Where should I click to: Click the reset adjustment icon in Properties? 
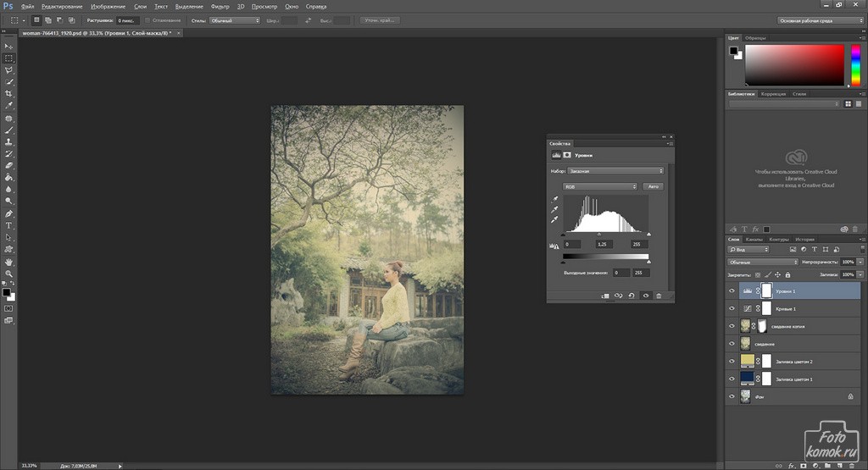tap(632, 296)
